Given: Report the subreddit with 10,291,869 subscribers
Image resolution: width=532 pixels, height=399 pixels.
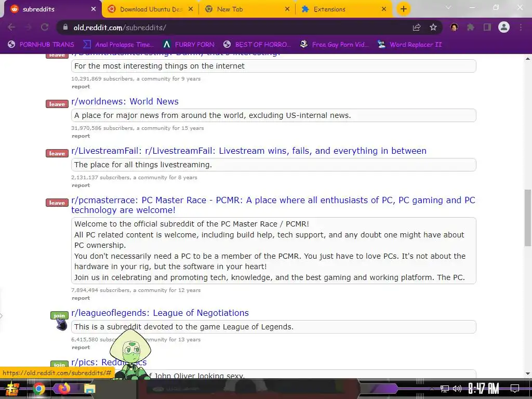Looking at the screenshot, I should (81, 87).
